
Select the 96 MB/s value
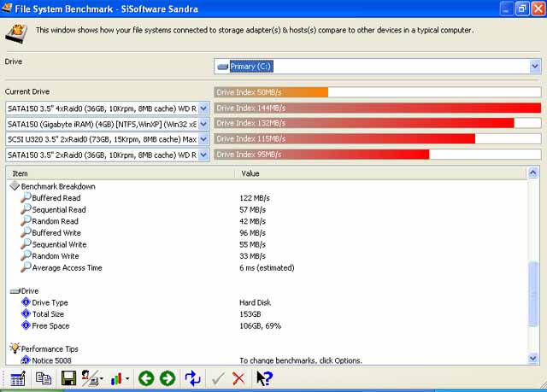tap(253, 233)
